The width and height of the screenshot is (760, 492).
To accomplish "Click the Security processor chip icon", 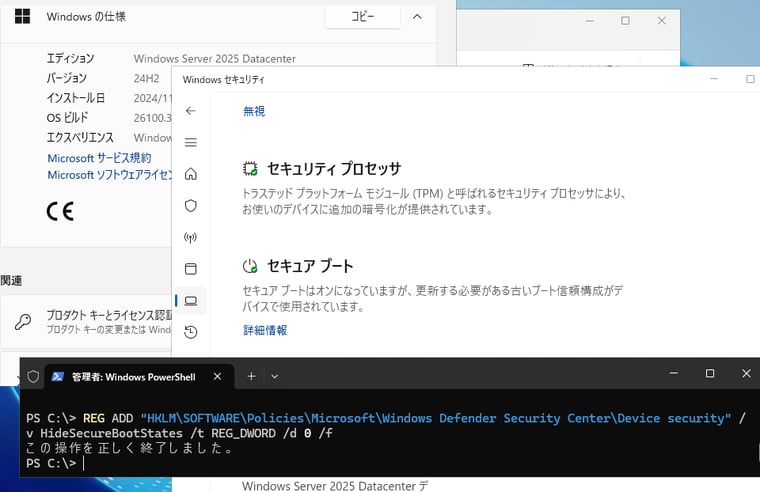I will (250, 169).
